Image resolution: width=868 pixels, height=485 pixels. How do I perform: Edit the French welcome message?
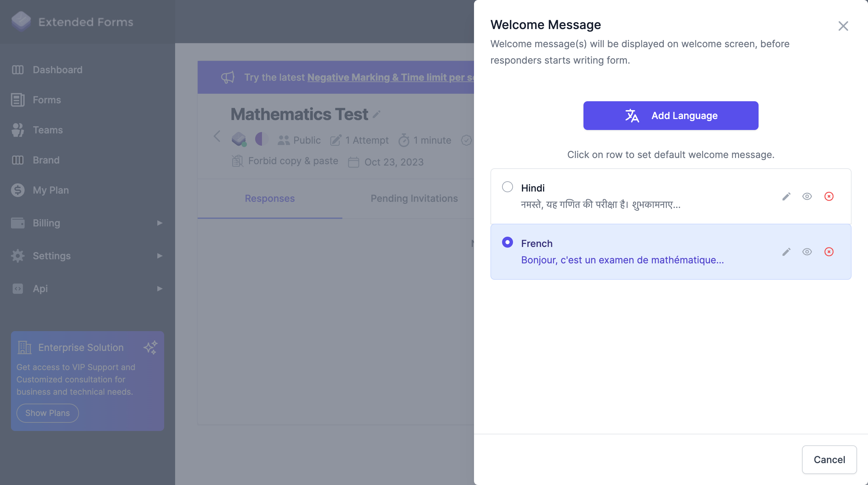[787, 252]
